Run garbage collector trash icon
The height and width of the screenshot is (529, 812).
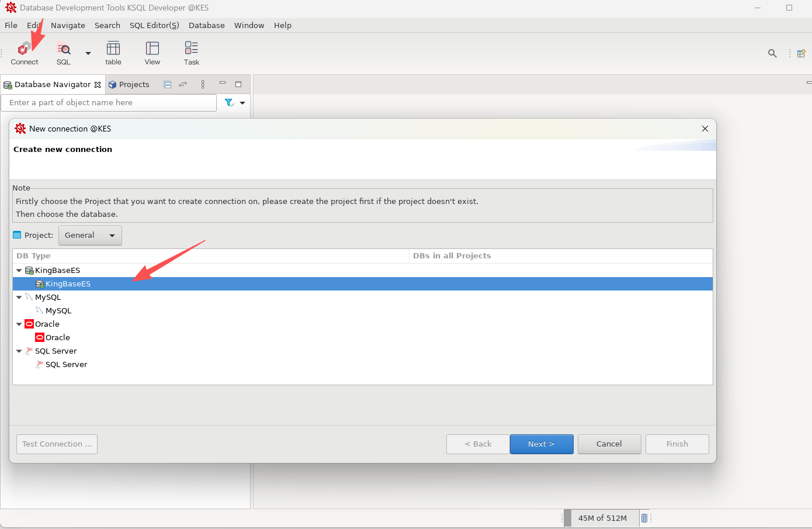[644, 518]
